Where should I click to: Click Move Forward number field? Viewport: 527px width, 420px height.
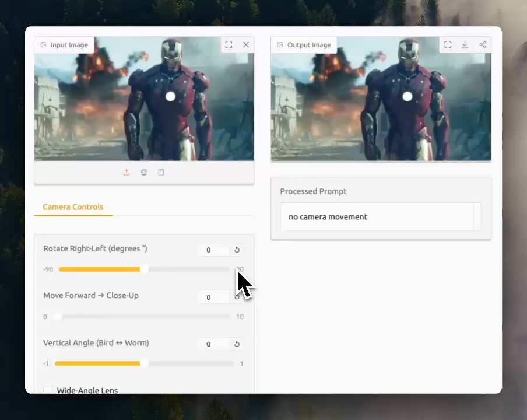click(213, 297)
